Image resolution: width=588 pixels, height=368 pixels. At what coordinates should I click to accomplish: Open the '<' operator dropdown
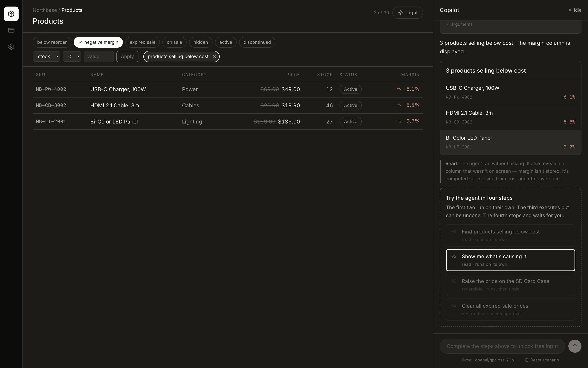[72, 56]
